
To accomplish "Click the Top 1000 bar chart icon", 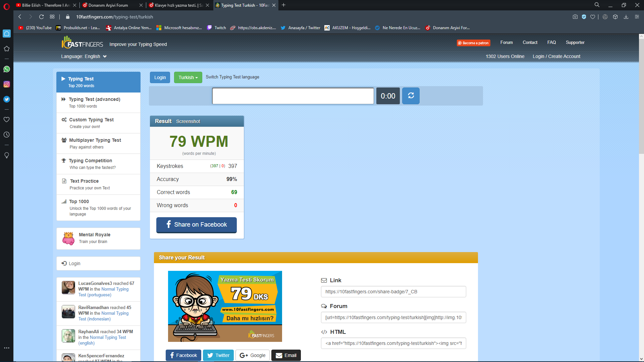I will click(64, 201).
